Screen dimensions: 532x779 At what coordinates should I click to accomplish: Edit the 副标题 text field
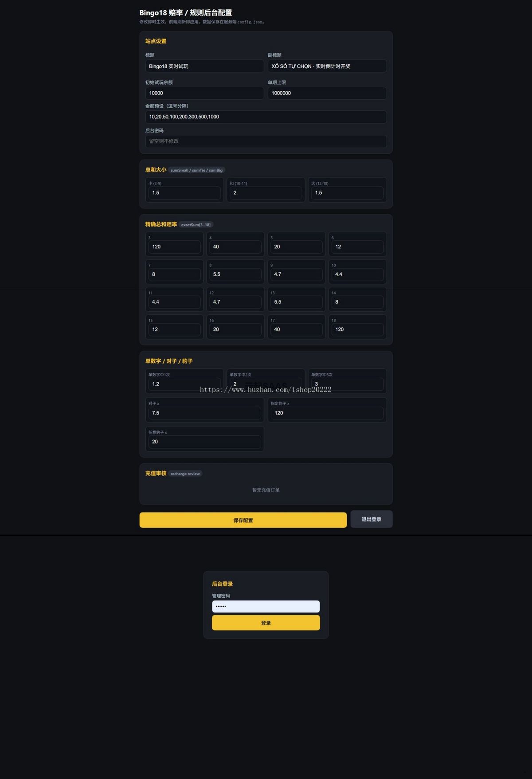point(327,66)
